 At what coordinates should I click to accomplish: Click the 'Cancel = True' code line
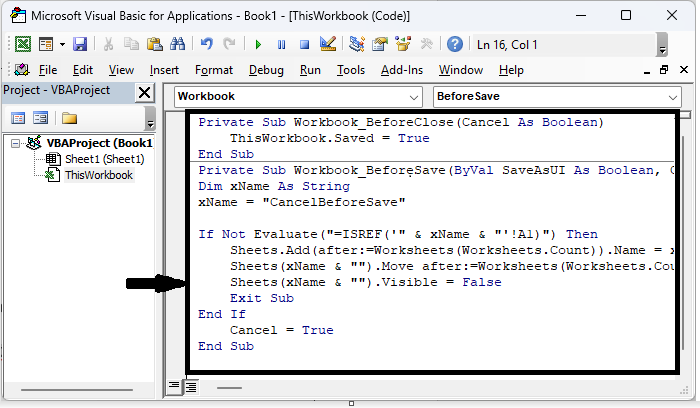(282, 330)
